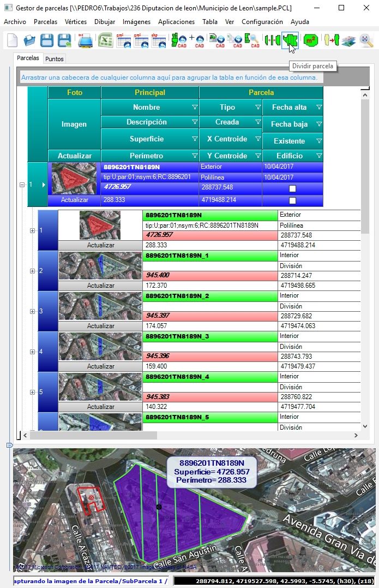Click the Print icon in toolbar
This screenshot has width=379, height=588.
click(x=86, y=40)
